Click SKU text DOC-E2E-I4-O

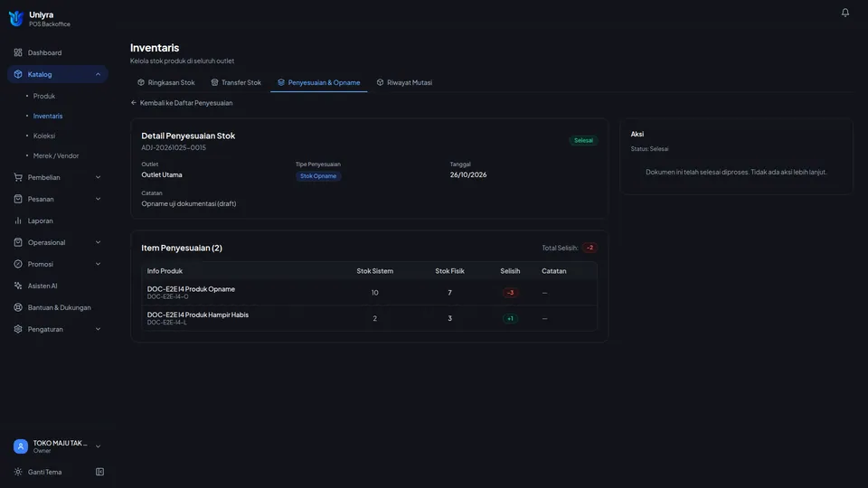point(168,297)
